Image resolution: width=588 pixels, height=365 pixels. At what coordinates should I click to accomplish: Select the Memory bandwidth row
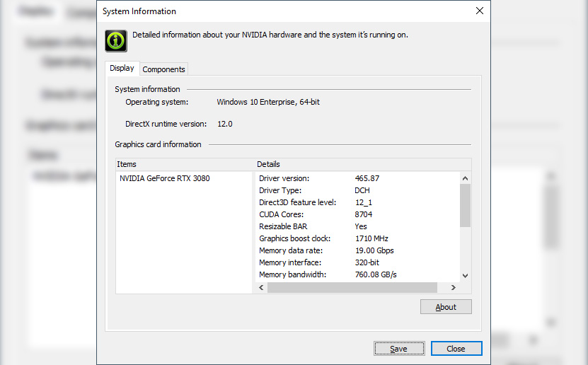coord(318,274)
